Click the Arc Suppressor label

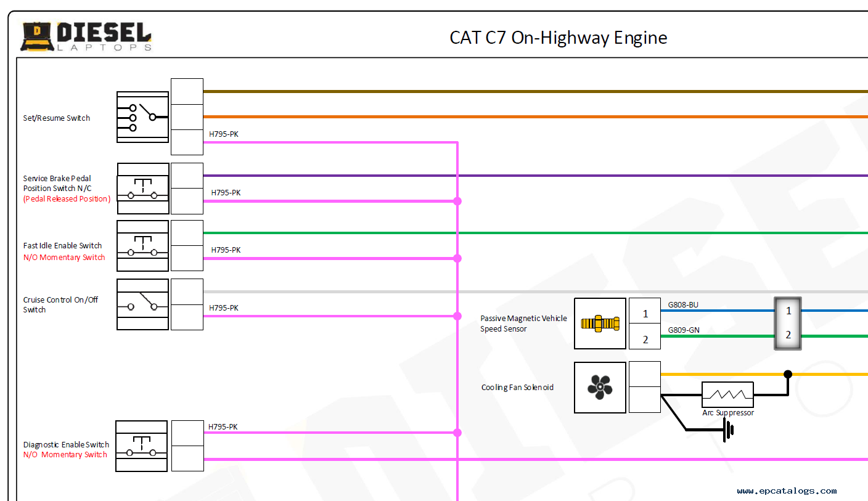[728, 412]
